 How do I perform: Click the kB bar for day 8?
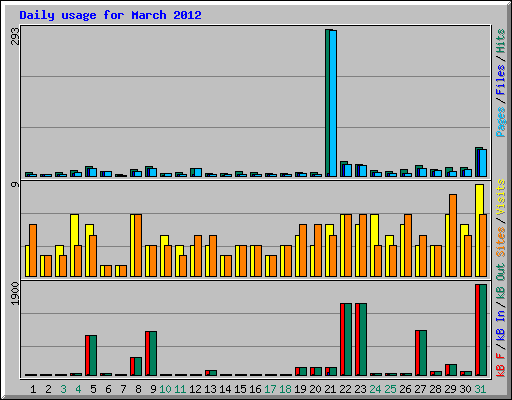136,366
